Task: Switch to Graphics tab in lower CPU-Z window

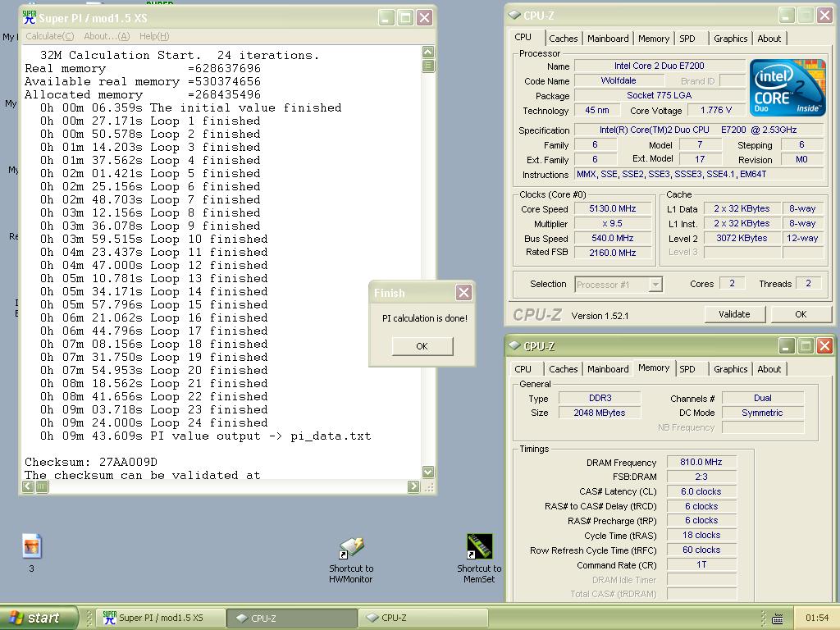Action: pos(731,369)
